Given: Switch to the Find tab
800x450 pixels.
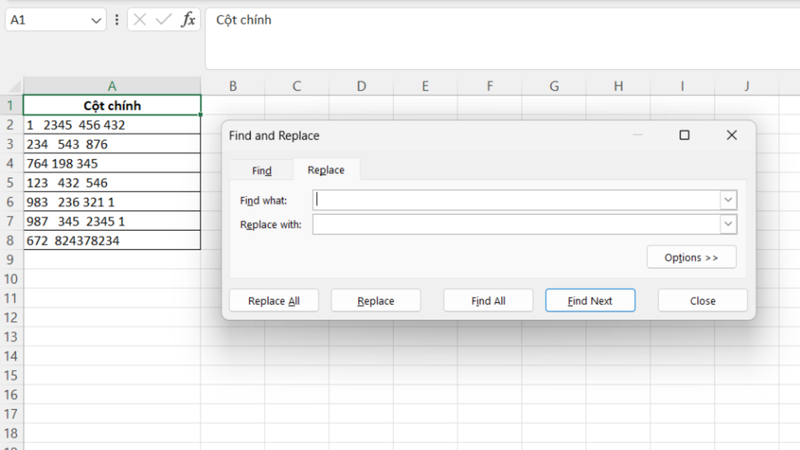Looking at the screenshot, I should pyautogui.click(x=261, y=170).
